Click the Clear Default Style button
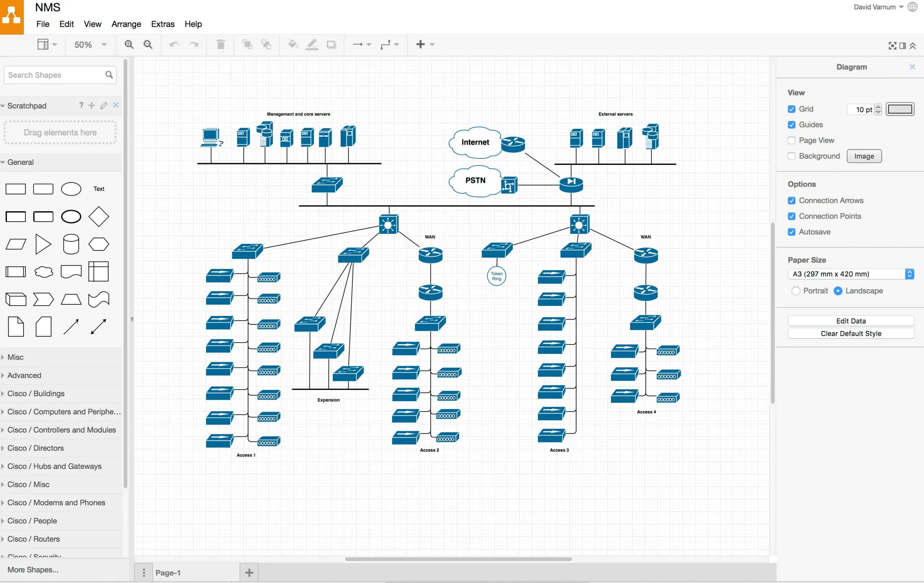Viewport: 924px width, 583px height. point(850,333)
